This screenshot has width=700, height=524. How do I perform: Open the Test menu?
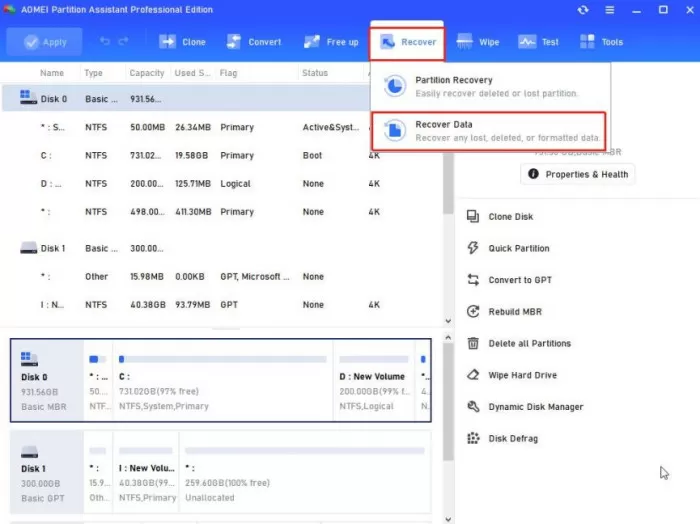[538, 42]
